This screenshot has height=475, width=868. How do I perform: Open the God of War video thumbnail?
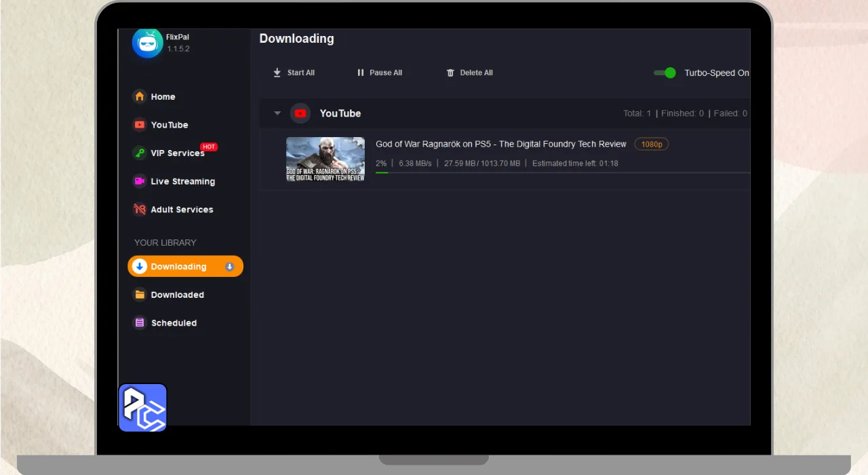click(325, 159)
